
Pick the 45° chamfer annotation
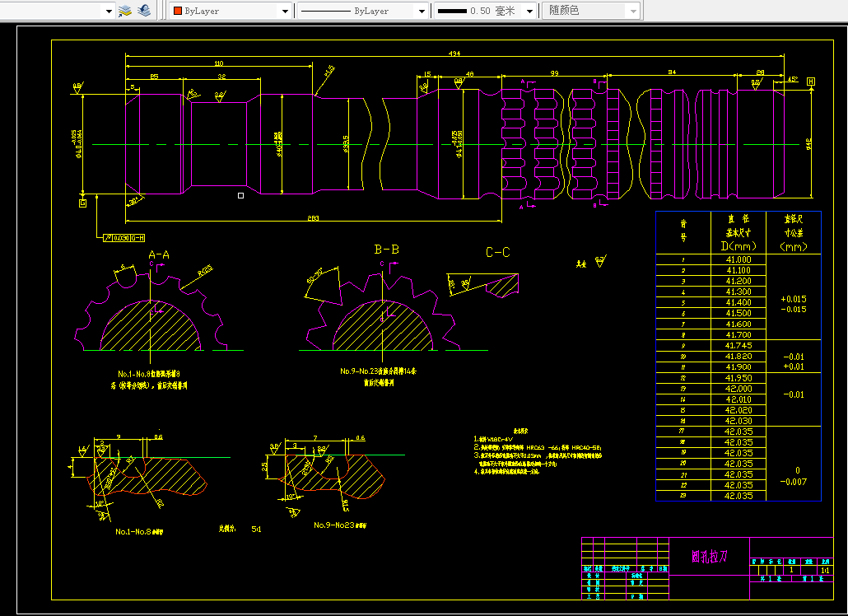click(792, 79)
